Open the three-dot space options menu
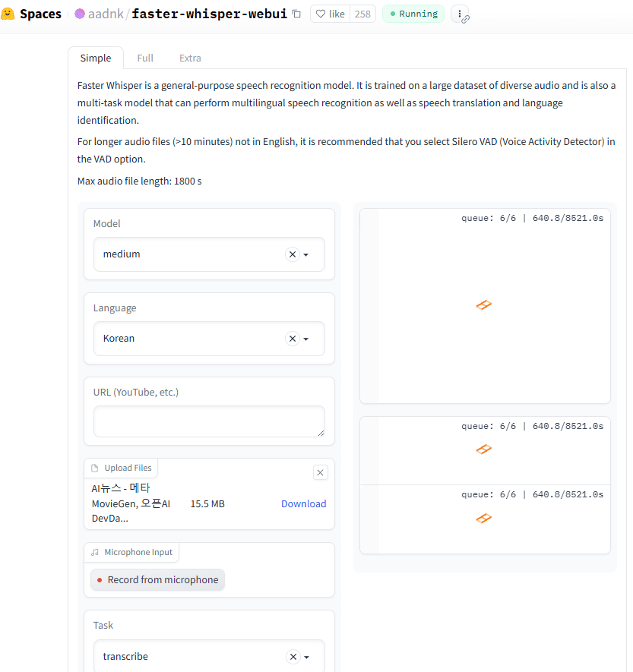Image resolution: width=633 pixels, height=672 pixels. 460,14
